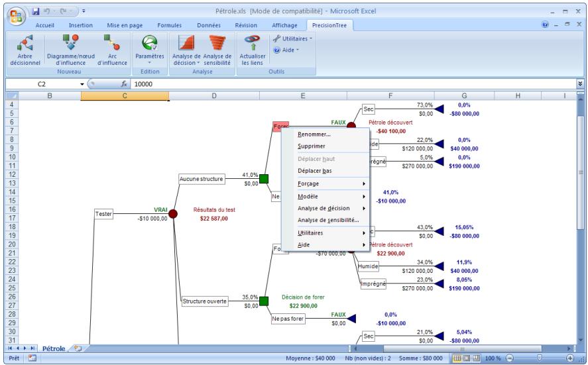The height and width of the screenshot is (365, 588).
Task: Click the insert function fx icon
Action: [x=124, y=84]
